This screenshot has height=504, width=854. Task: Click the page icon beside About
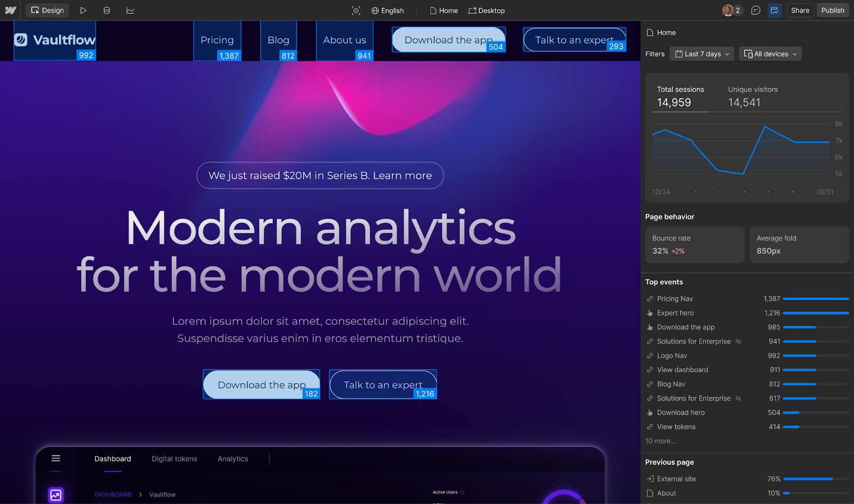pyautogui.click(x=650, y=493)
